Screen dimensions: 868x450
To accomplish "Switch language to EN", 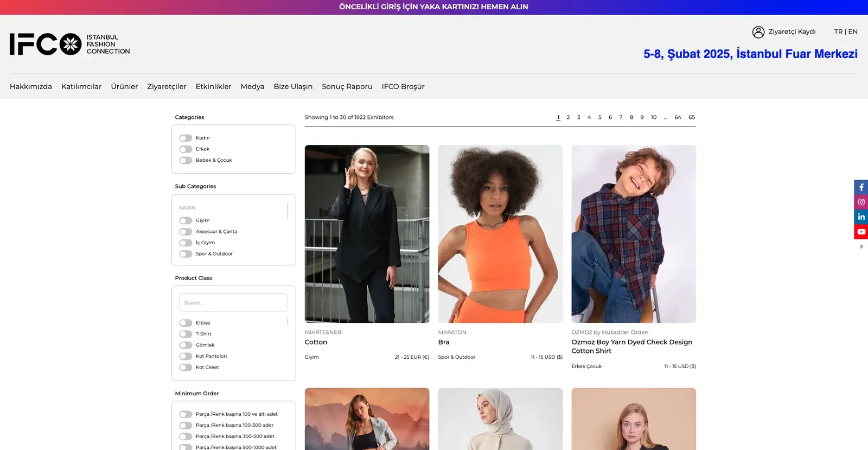I will click(853, 31).
